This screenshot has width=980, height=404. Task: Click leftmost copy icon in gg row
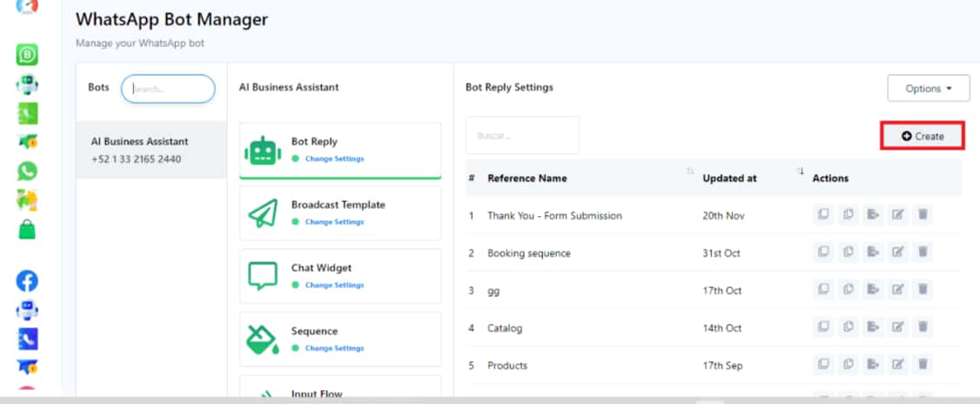(x=822, y=290)
